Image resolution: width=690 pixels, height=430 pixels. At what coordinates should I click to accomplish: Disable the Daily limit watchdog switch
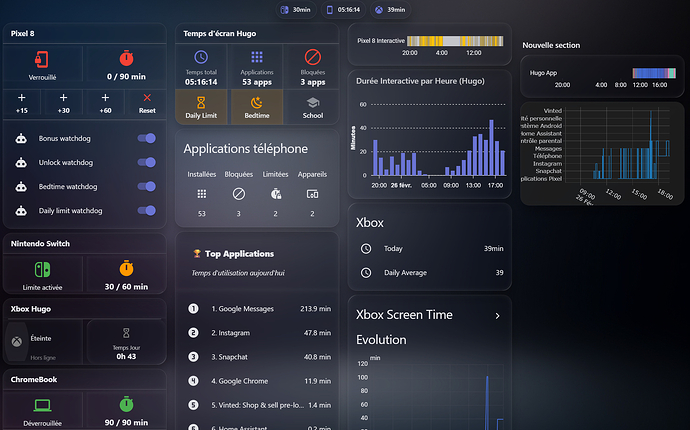pyautogui.click(x=146, y=211)
